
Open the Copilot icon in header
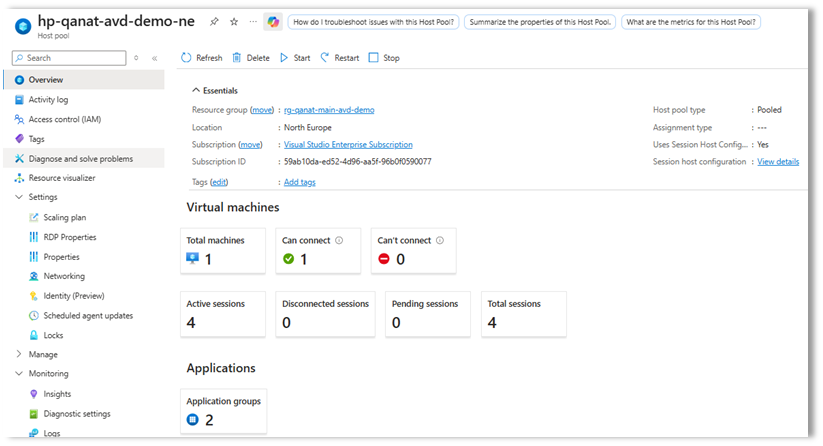[273, 21]
